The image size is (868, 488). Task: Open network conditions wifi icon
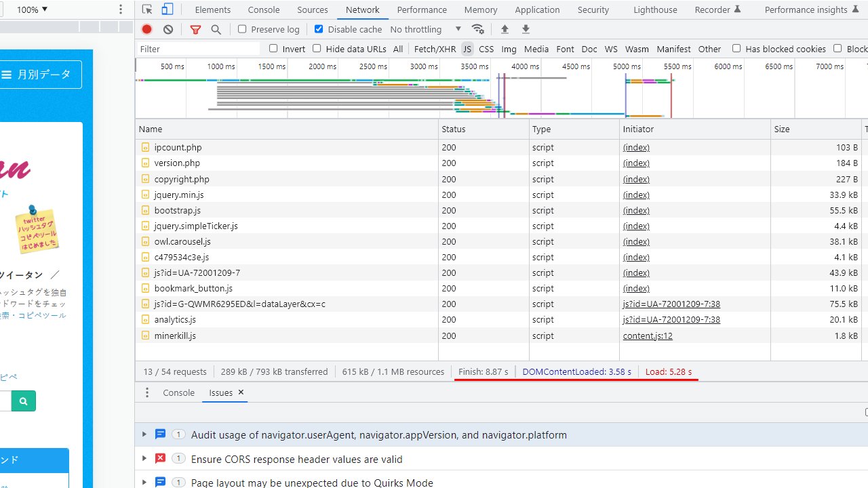478,29
